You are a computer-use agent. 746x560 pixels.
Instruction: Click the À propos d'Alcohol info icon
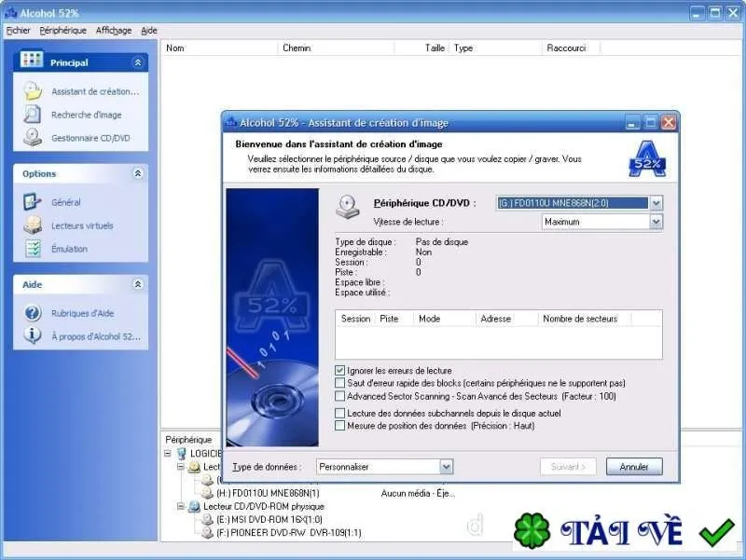point(33,335)
